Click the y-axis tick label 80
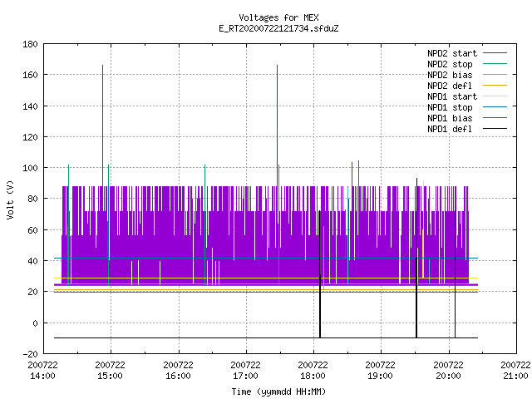 (x=32, y=199)
